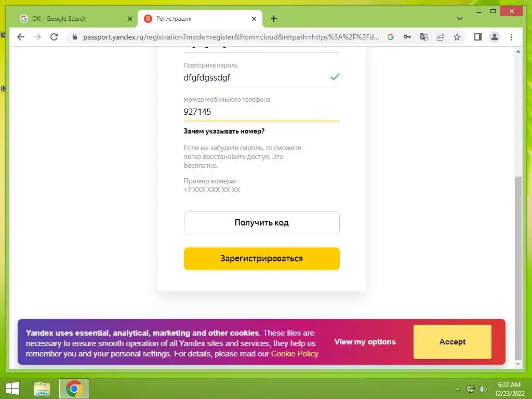Screen dimensions: 532x399
Task: Close the OK - Google Search tab
Action: click(129, 19)
